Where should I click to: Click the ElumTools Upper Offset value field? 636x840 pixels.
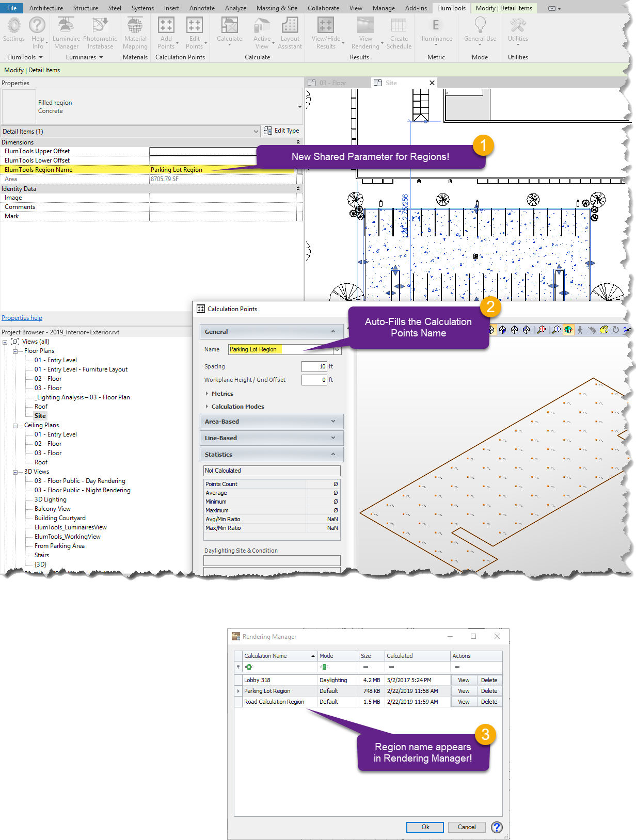pyautogui.click(x=222, y=151)
